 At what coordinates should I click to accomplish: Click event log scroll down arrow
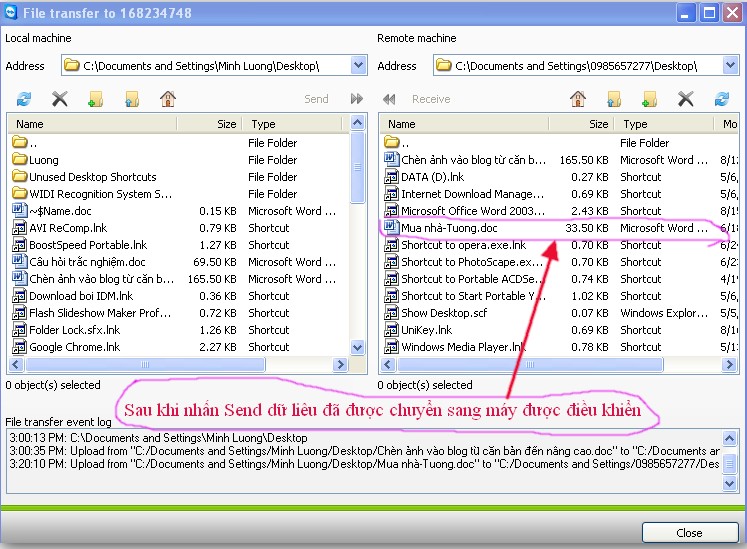click(x=729, y=484)
